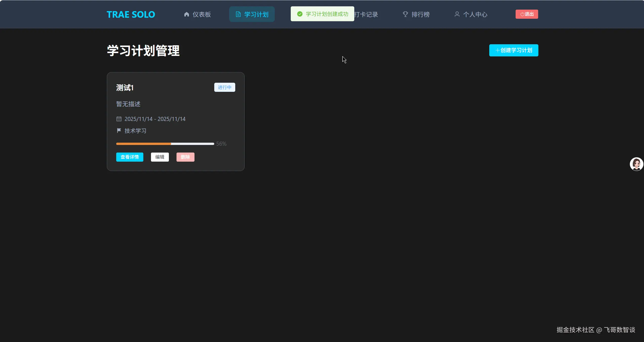Click the 创建学习计划 button
The image size is (644, 342).
click(x=514, y=50)
